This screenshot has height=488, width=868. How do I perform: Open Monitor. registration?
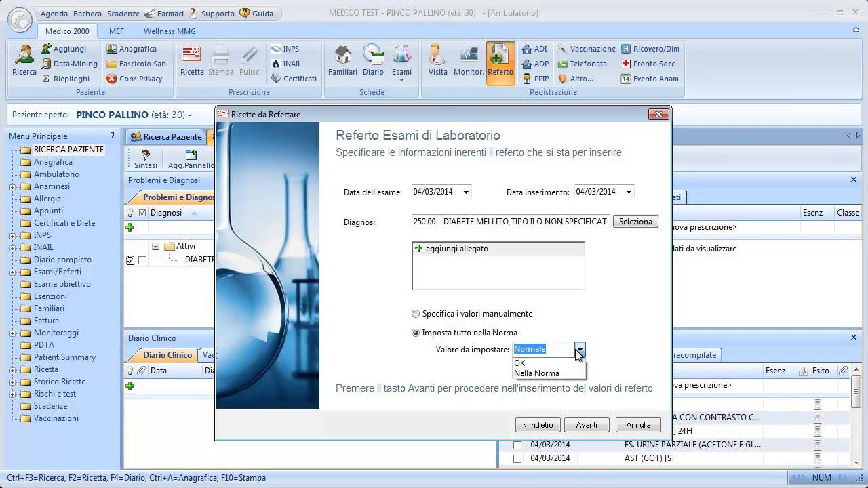pyautogui.click(x=469, y=61)
